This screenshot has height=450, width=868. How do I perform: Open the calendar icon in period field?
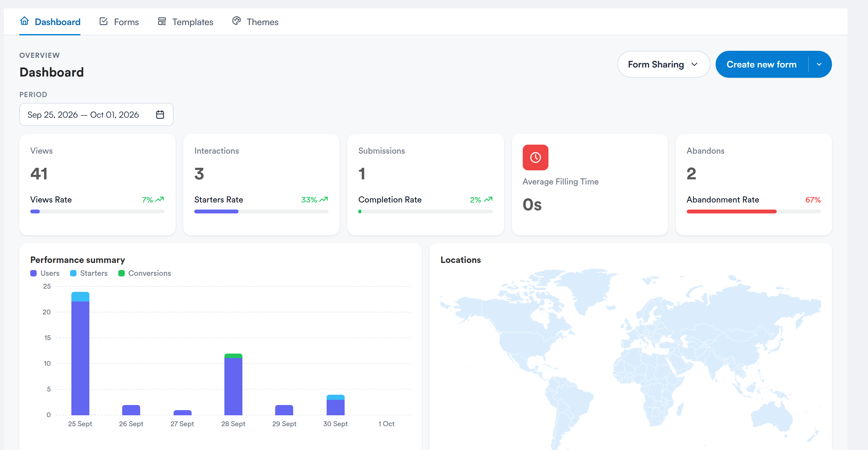click(160, 114)
